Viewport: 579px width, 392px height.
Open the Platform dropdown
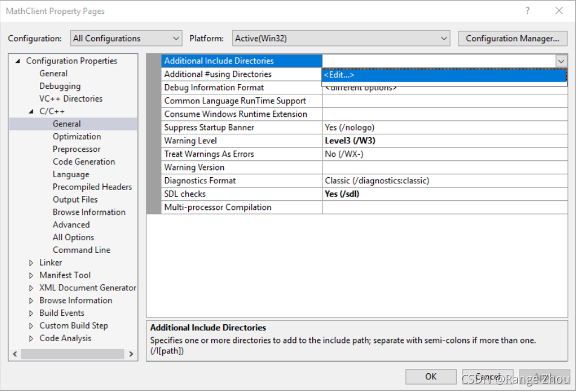coord(341,38)
